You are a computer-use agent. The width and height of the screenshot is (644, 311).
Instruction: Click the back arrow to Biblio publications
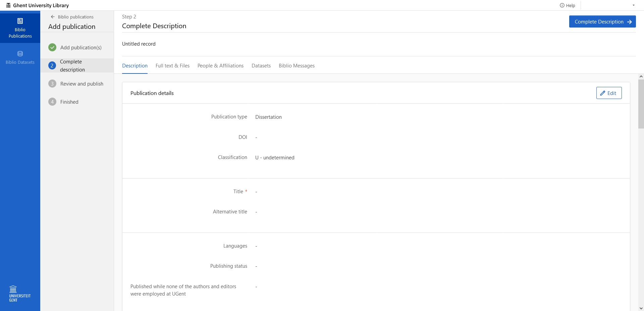pyautogui.click(x=53, y=17)
